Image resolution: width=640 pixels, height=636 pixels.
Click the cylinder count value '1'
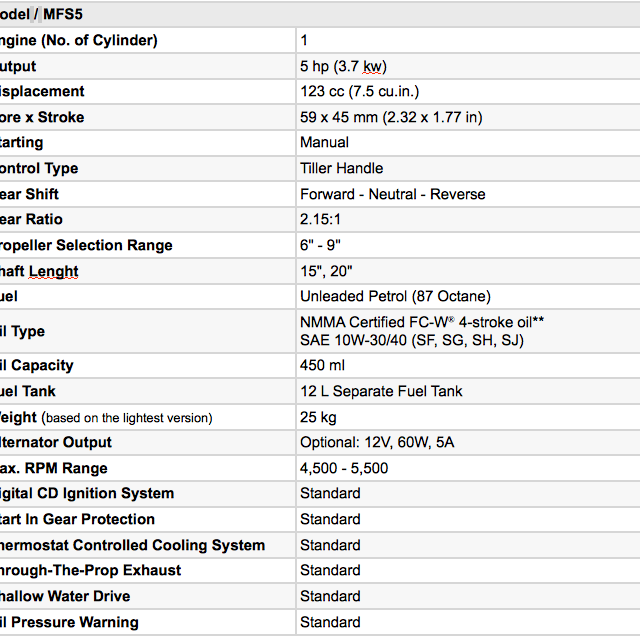tap(304, 40)
